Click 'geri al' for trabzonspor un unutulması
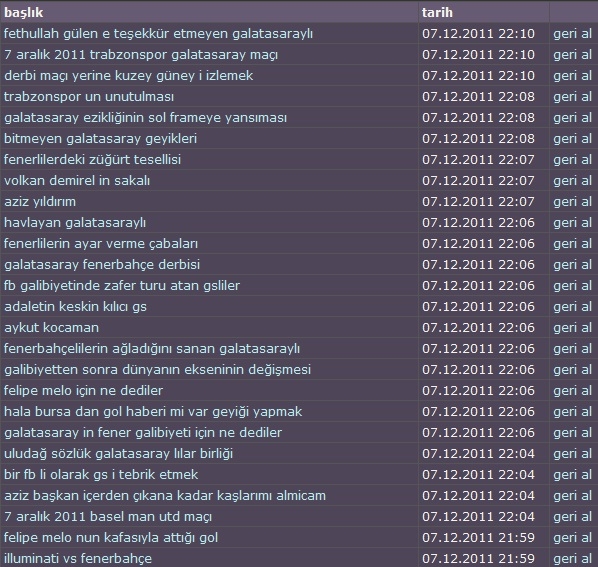Image resolution: width=598 pixels, height=567 pixels. click(572, 97)
